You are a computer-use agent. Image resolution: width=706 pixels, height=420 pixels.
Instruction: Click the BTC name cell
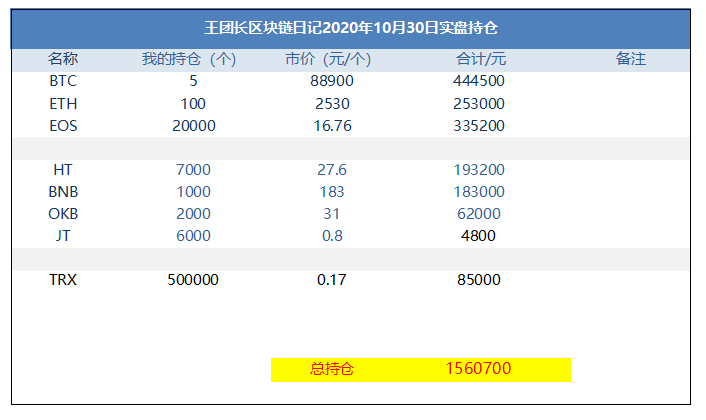(x=63, y=81)
